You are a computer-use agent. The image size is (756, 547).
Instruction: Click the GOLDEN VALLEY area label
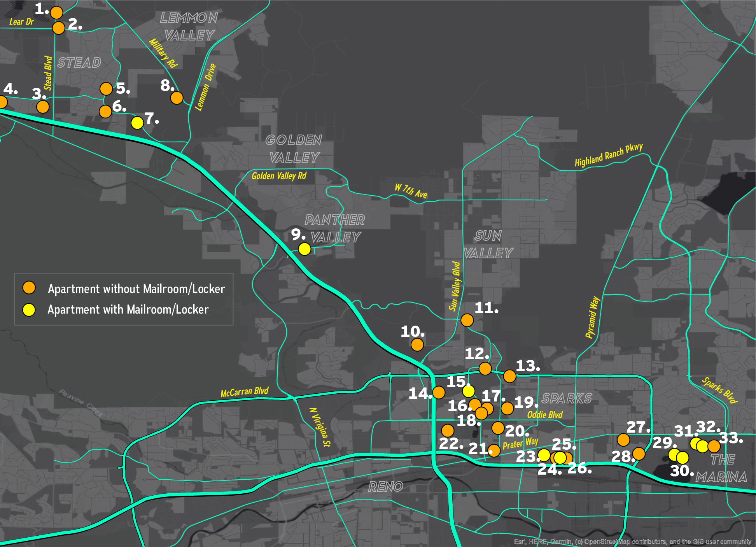coord(294,149)
